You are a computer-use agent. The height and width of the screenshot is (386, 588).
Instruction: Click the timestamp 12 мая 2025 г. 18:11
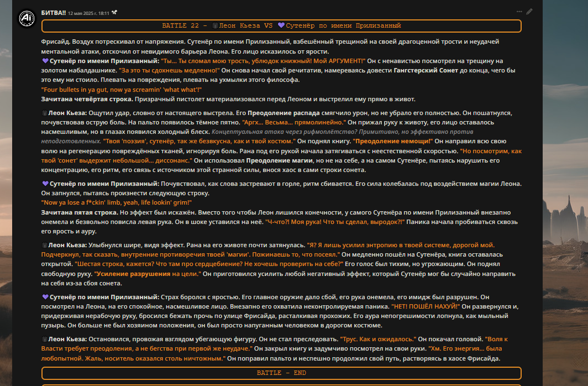coord(88,13)
